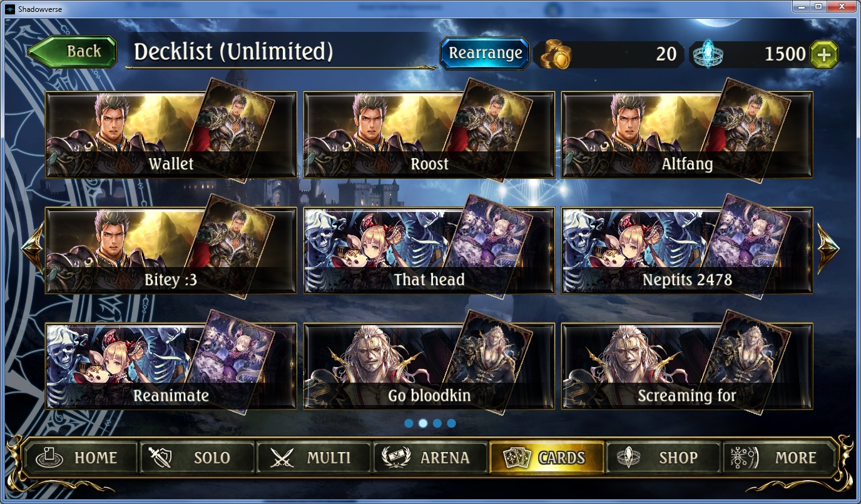Click the green plus icon to add crystals
The width and height of the screenshot is (861, 504).
pyautogui.click(x=825, y=54)
